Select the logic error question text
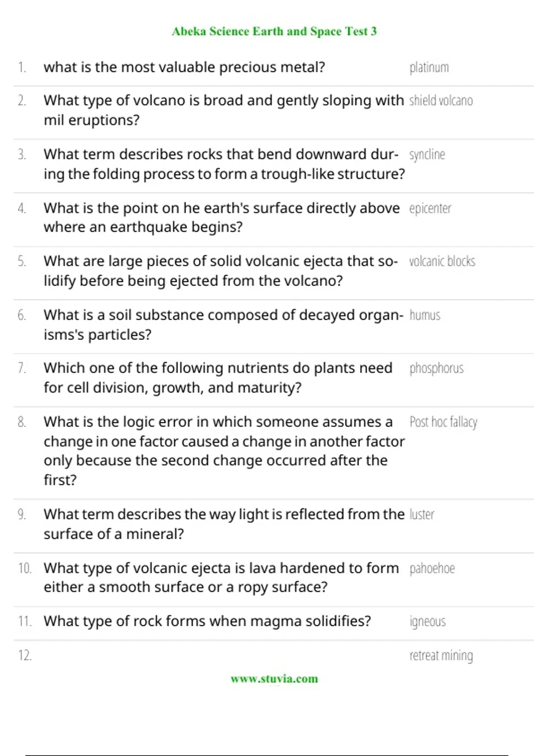This screenshot has width=534, height=756. coord(222,450)
